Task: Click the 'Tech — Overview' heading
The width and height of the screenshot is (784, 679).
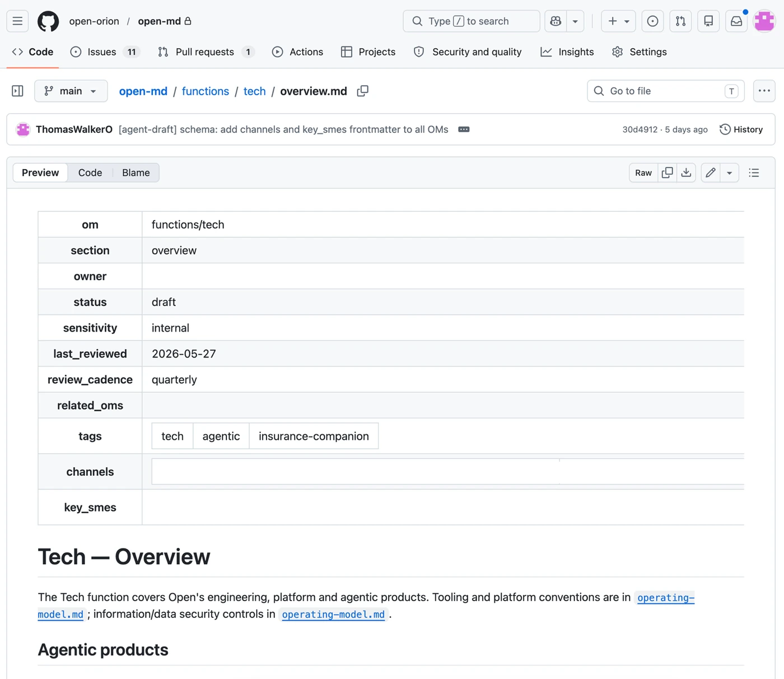Action: [x=124, y=557]
